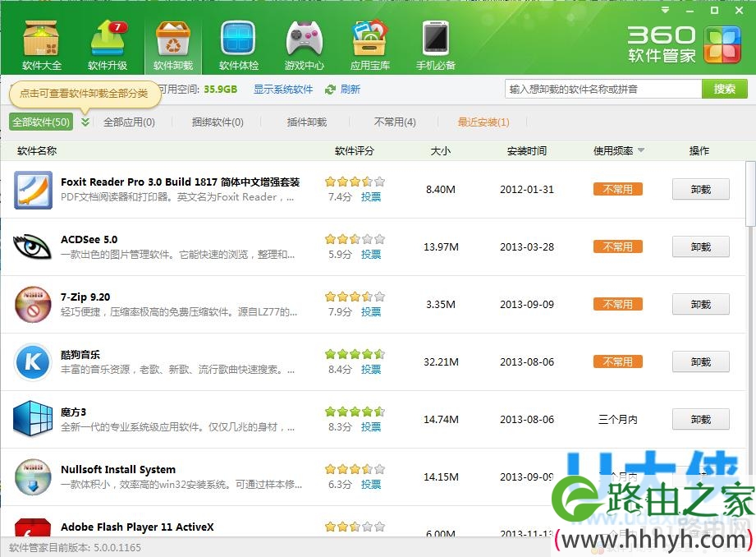Viewport: 756px width, 557px height.
Task: Switch to 最近安装(1) tab
Action: [x=483, y=122]
